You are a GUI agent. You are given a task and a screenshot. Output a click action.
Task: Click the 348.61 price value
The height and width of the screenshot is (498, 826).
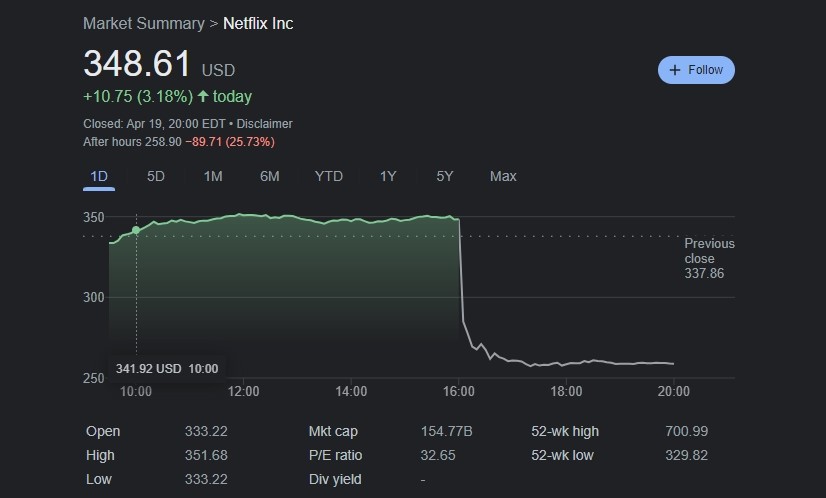pos(137,64)
